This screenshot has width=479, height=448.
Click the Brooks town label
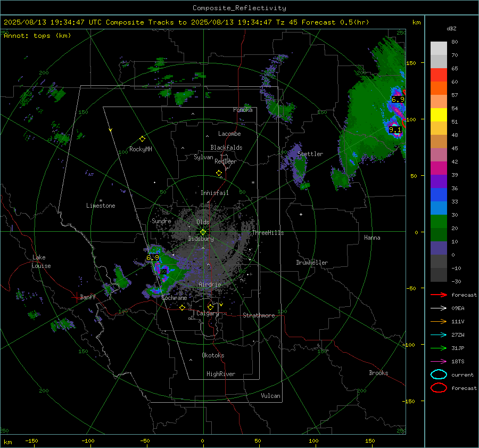coord(378,373)
